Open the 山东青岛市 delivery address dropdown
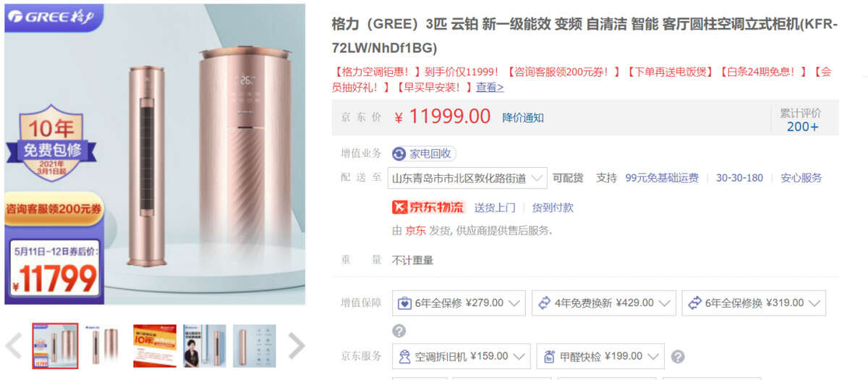 click(467, 178)
